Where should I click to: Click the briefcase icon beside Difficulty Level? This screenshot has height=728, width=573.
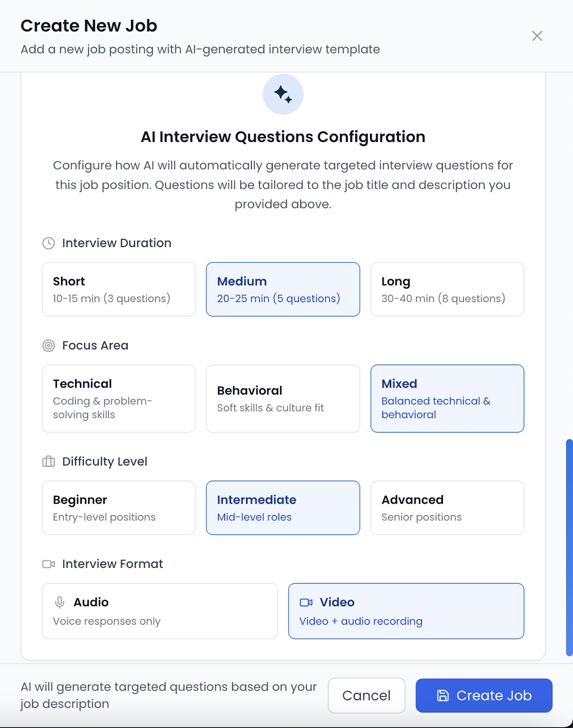click(x=48, y=461)
